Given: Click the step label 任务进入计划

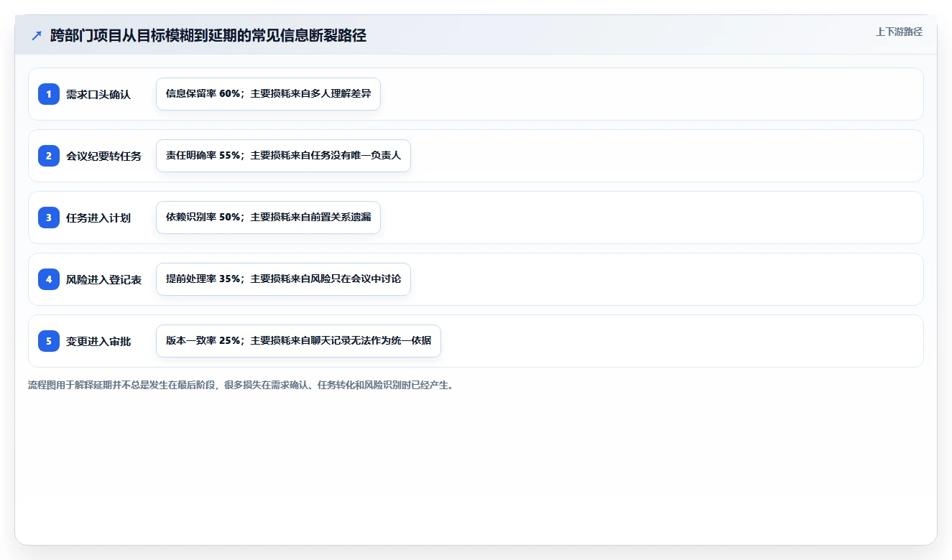Looking at the screenshot, I should (x=98, y=218).
